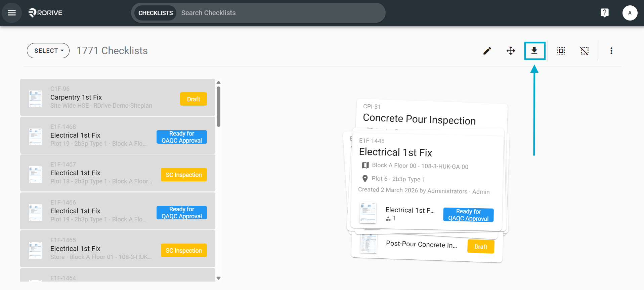The height and width of the screenshot is (290, 644).
Task: Click the move arrows icon
Action: (511, 51)
